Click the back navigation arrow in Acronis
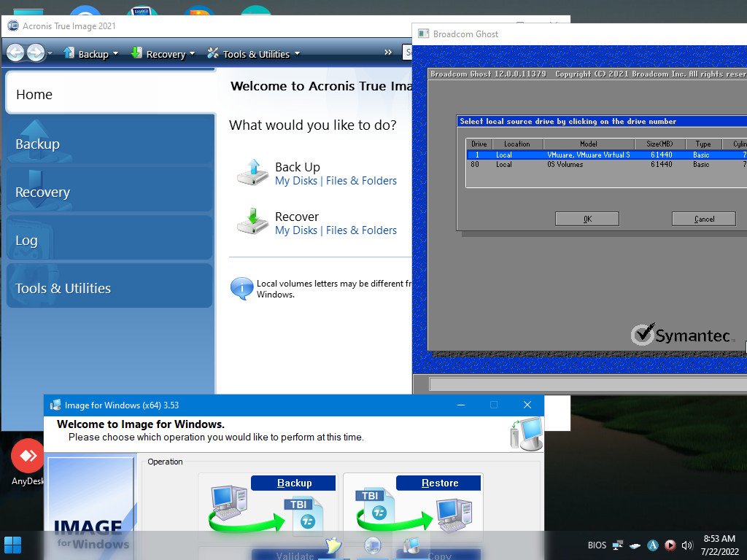747x560 pixels. click(15, 52)
